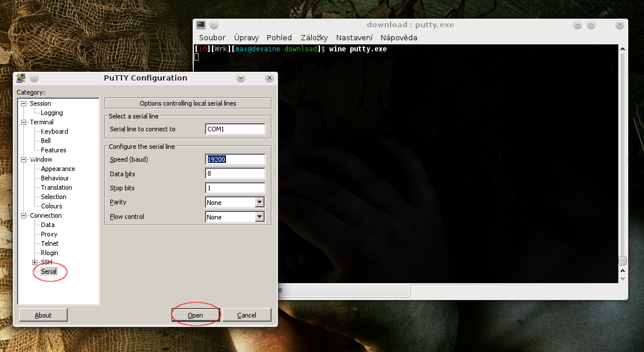Click round pin button beside PuTTY icon
644x352 pixels.
click(34, 78)
